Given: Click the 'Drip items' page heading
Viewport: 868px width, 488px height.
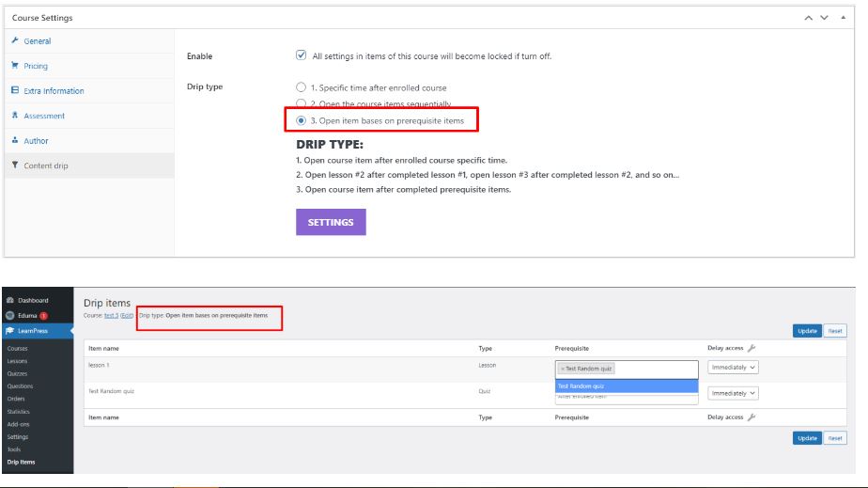Looking at the screenshot, I should point(107,303).
